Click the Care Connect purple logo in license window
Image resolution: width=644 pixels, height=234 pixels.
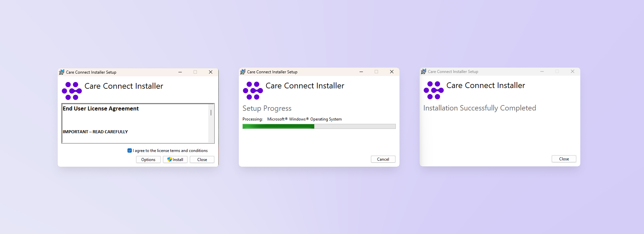click(x=72, y=91)
